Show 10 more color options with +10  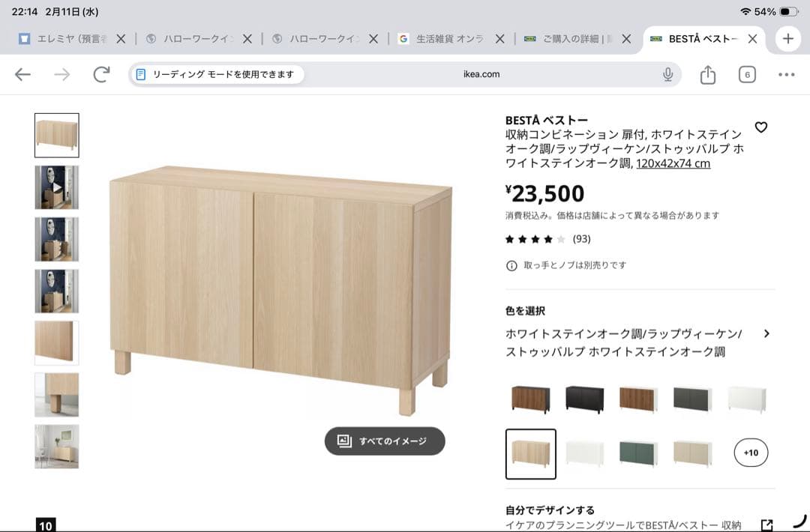(750, 453)
